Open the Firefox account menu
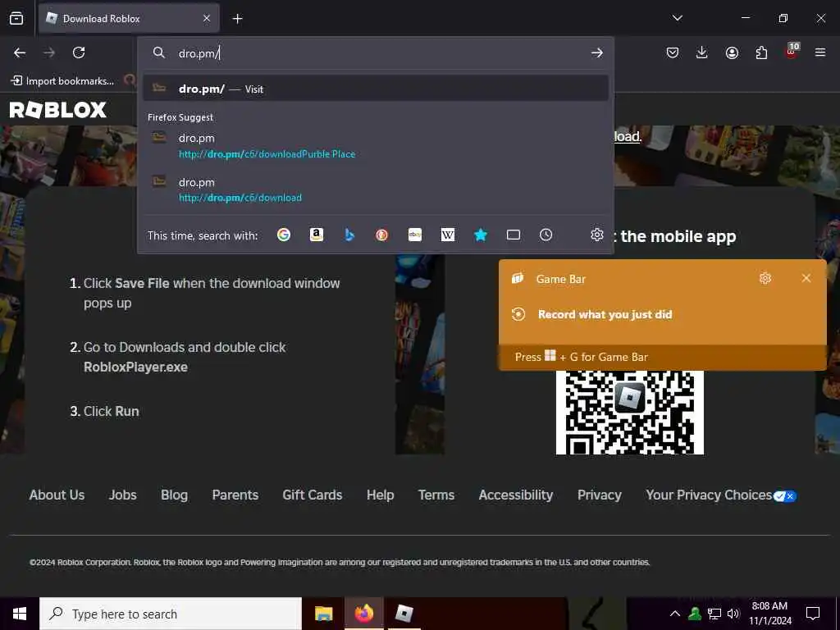 point(732,52)
